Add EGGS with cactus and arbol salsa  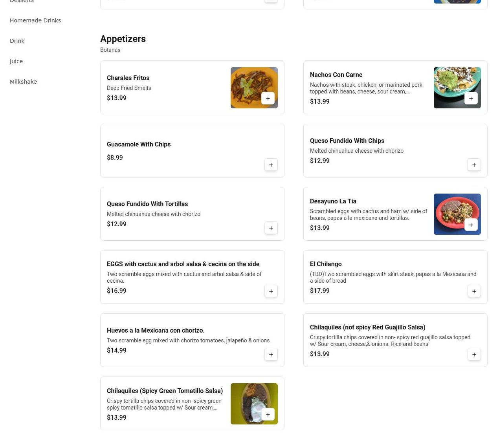[271, 291]
